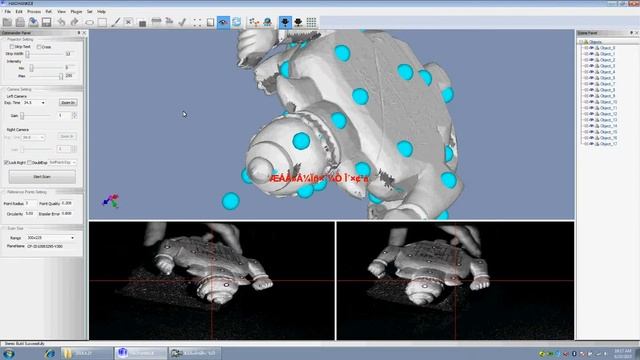Click the Circularity input field
The width and height of the screenshot is (640, 360).
(x=30, y=213)
